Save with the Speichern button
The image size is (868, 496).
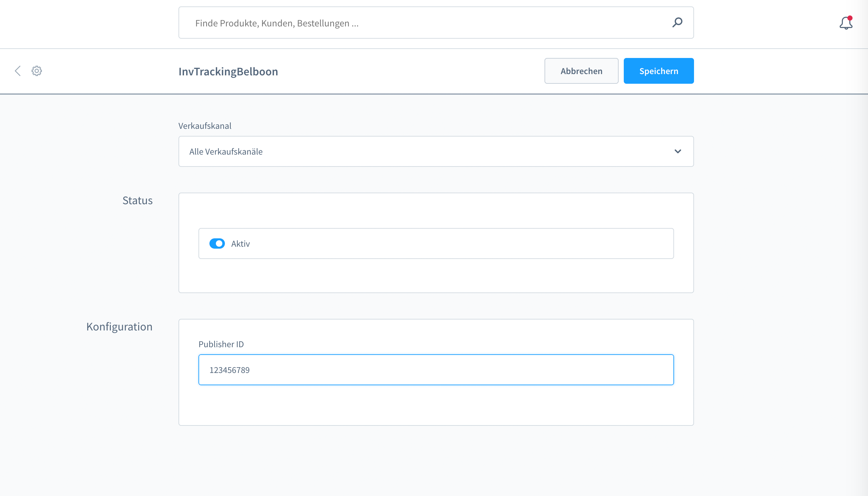pyautogui.click(x=659, y=71)
